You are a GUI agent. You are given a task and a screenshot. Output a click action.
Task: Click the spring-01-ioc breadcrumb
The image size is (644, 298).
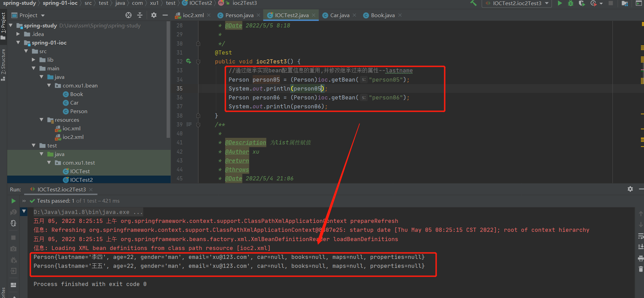(x=60, y=3)
